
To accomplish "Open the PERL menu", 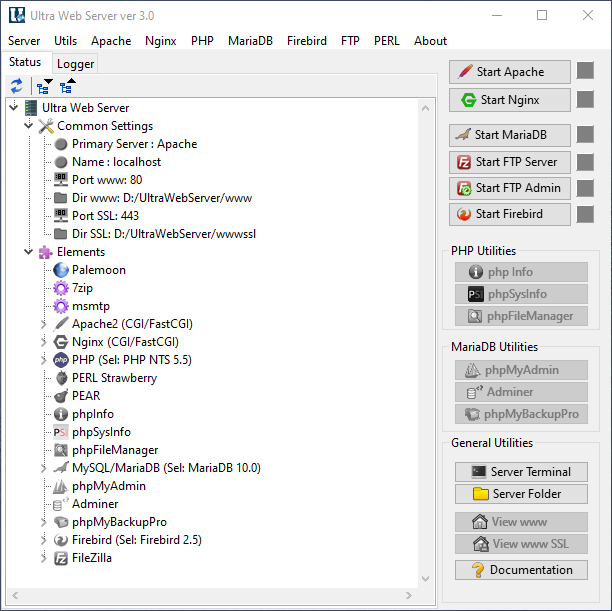I will coord(386,41).
